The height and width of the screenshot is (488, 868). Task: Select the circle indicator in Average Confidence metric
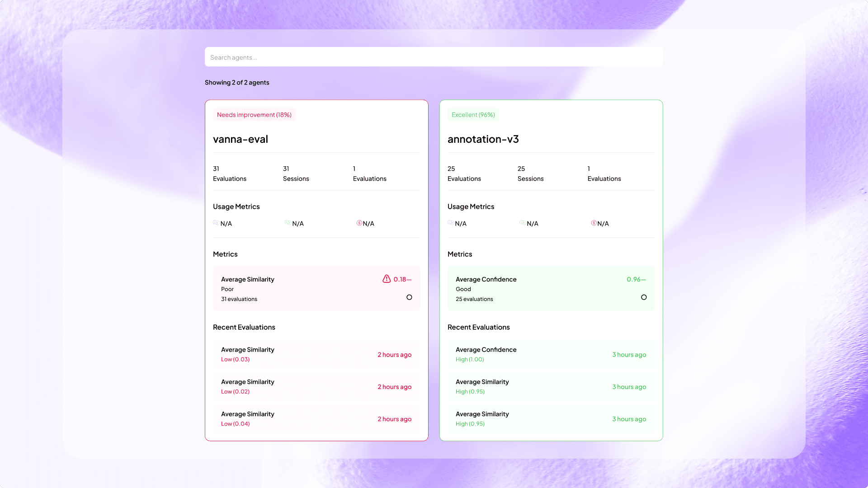(x=644, y=297)
